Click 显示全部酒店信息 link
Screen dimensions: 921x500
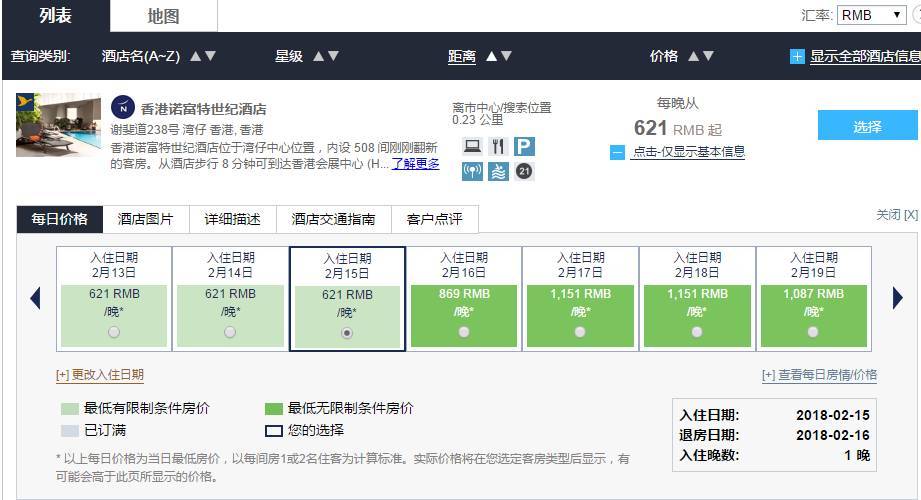click(865, 57)
